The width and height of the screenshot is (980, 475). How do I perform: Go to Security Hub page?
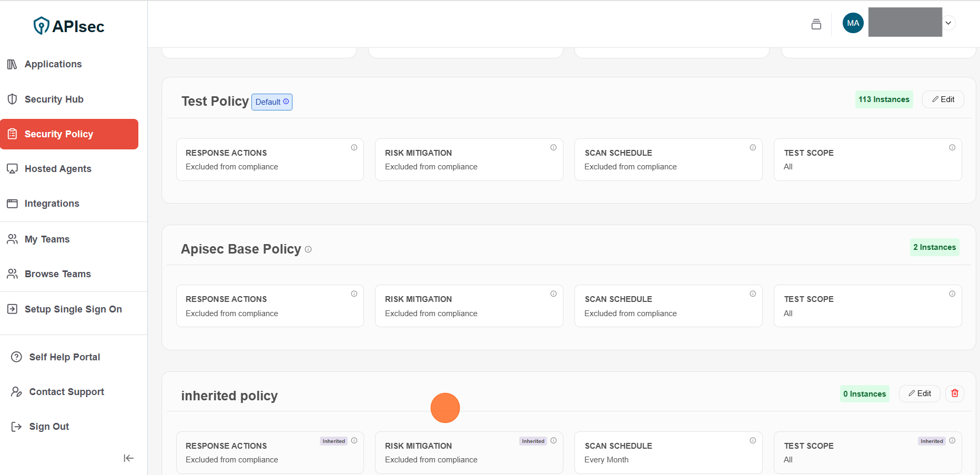point(54,99)
